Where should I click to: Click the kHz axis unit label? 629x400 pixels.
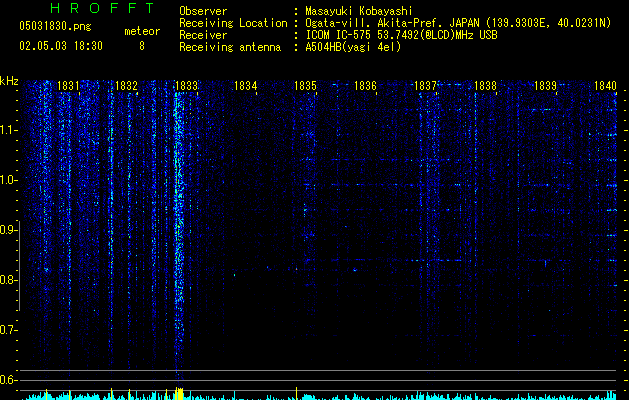tap(9, 81)
